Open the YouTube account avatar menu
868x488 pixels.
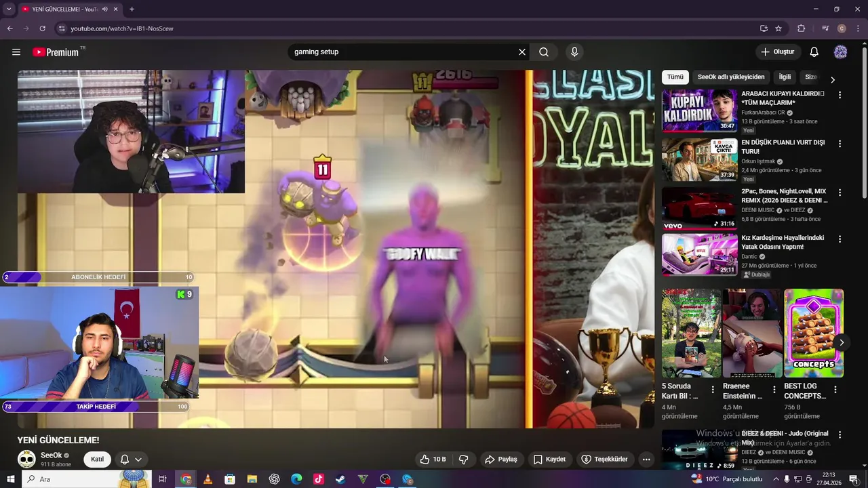point(840,52)
